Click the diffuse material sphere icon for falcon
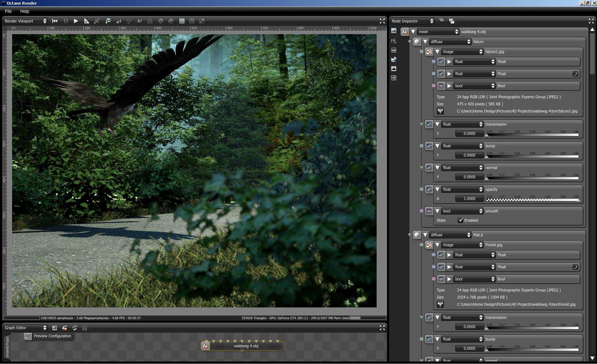This screenshot has width=597, height=364. [417, 42]
